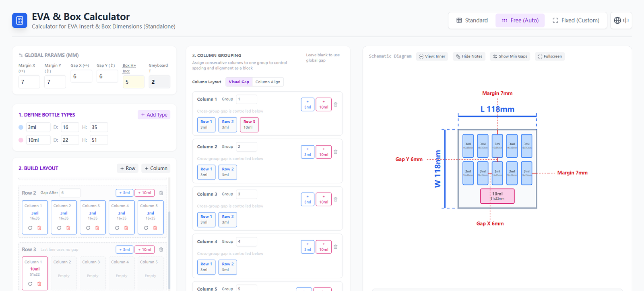
Task: Add a new Column to layout
Action: tap(156, 168)
